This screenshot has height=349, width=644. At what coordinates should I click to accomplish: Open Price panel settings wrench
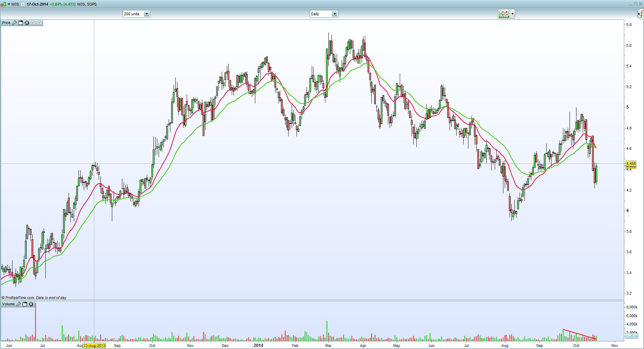click(15, 23)
